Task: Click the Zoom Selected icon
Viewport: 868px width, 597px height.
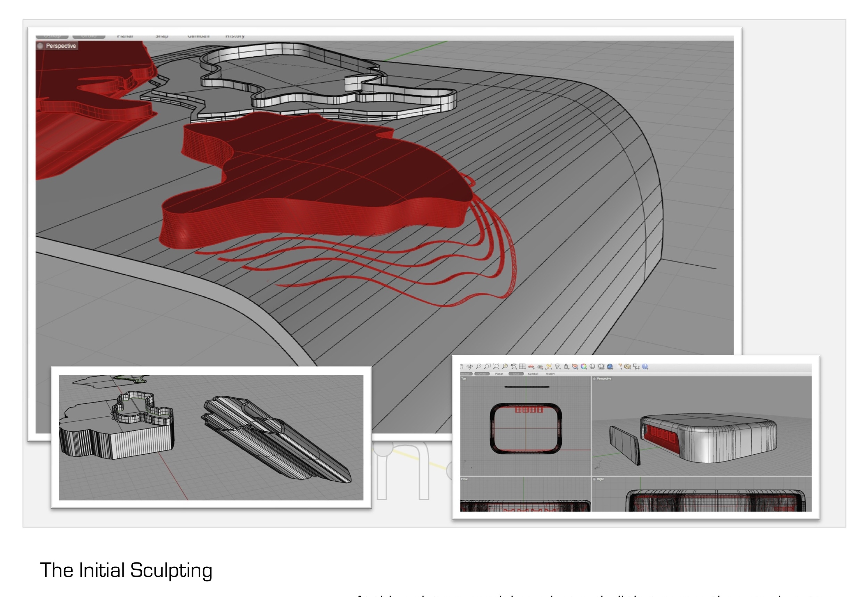Action: (x=505, y=367)
